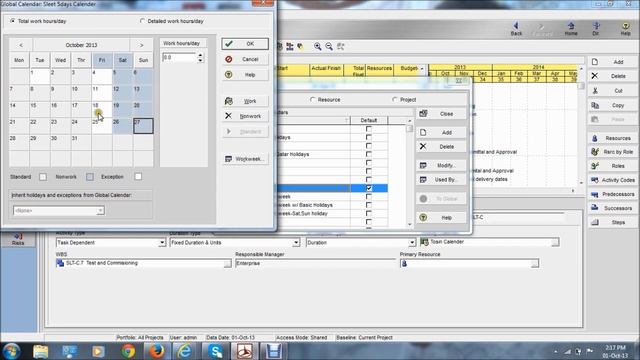This screenshot has width=640, height=360.
Task: Select the Fri column header
Action: coord(102,60)
